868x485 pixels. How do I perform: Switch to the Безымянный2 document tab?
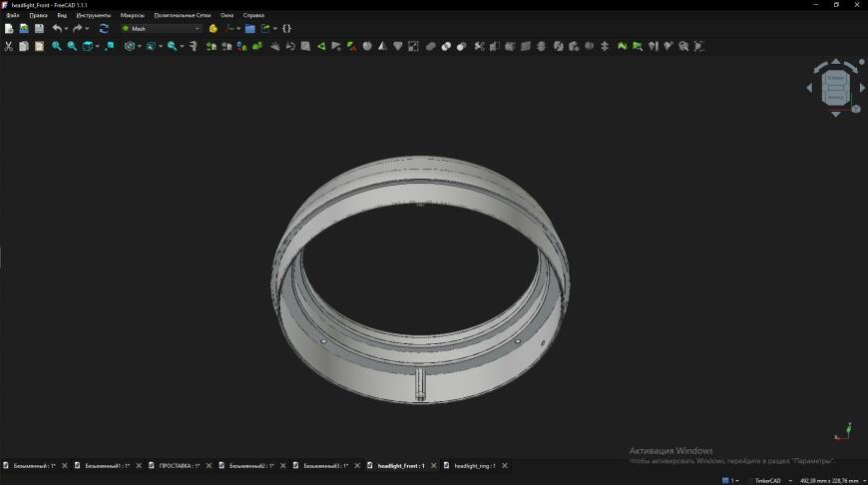click(x=251, y=466)
